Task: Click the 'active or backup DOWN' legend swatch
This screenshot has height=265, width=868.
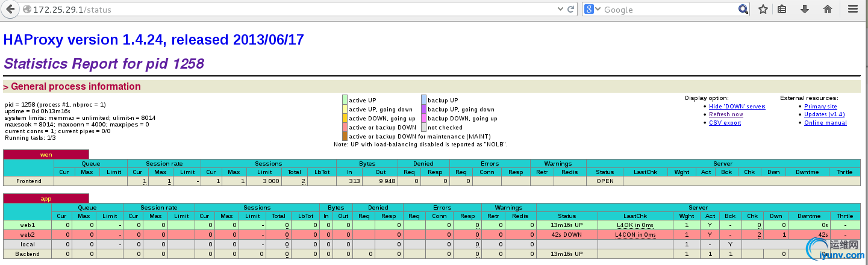Action: tap(345, 127)
